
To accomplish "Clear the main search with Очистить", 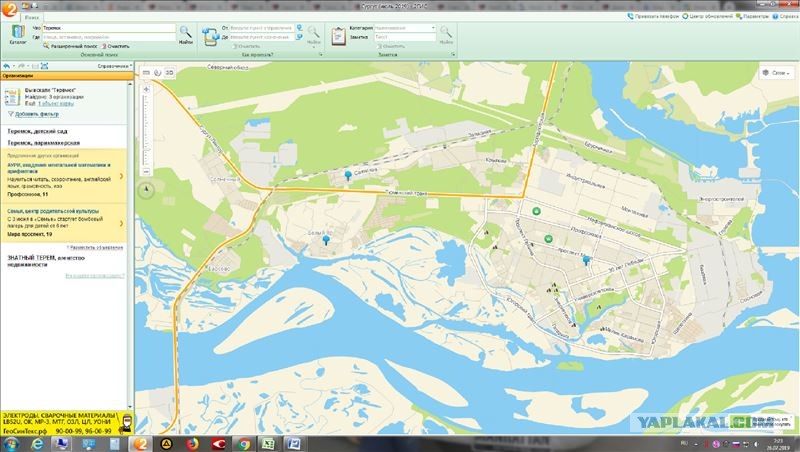I will coord(116,46).
